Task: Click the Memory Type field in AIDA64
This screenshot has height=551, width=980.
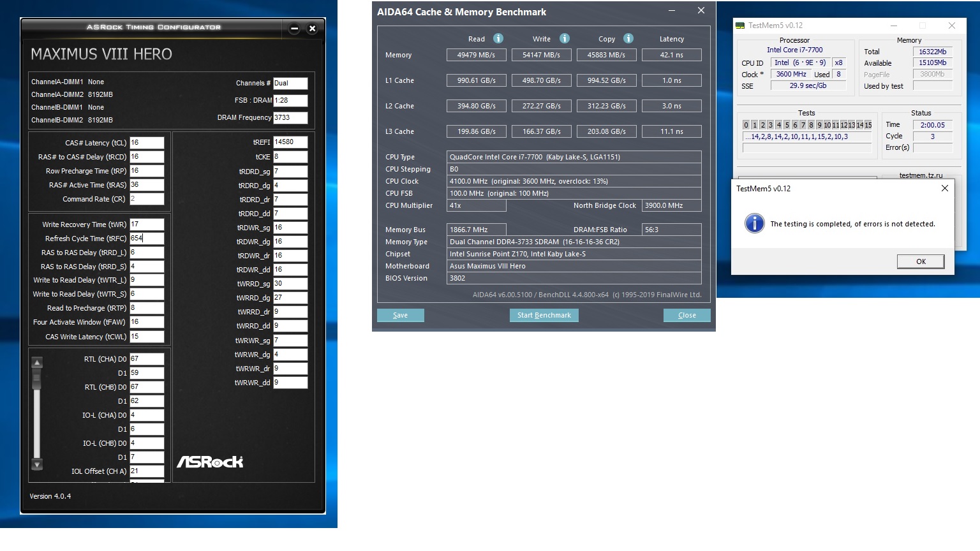Action: click(574, 242)
